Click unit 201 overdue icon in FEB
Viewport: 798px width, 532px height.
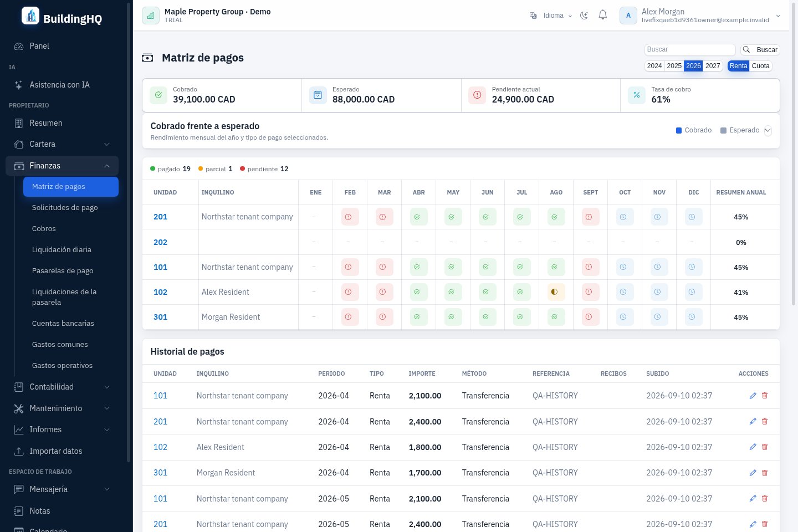[350, 217]
